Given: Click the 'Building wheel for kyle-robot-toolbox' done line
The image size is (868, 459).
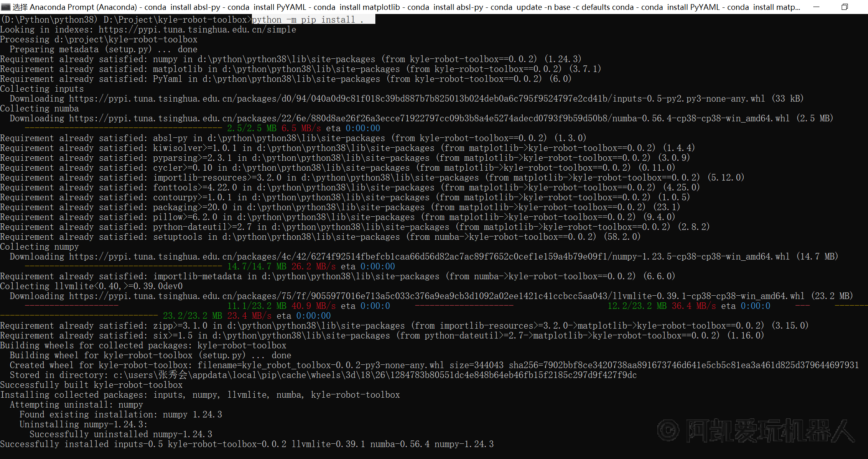Looking at the screenshot, I should [x=151, y=355].
